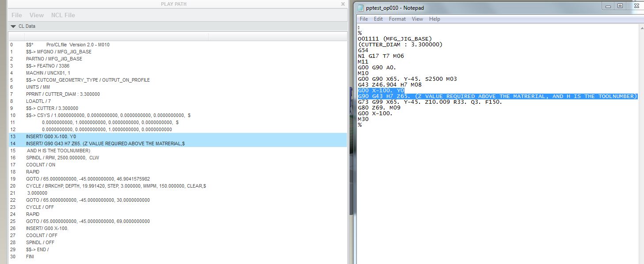This screenshot has height=264, width=644.
Task: Open NCL File menu in Play Path
Action: (x=63, y=15)
